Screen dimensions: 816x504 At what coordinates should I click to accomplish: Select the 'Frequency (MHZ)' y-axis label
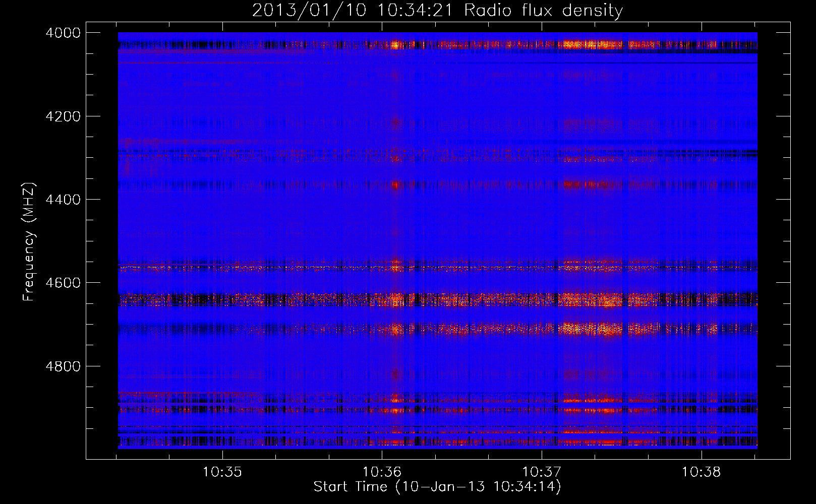tap(29, 241)
